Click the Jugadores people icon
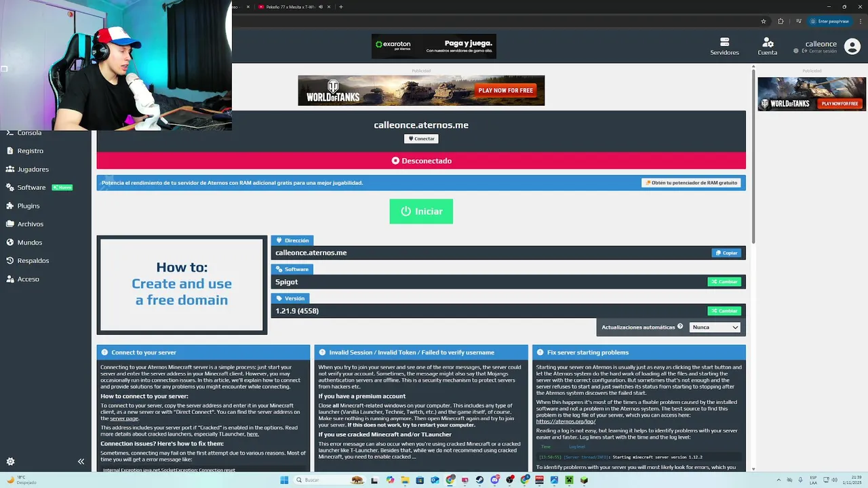The height and width of the screenshot is (488, 868). click(x=10, y=169)
